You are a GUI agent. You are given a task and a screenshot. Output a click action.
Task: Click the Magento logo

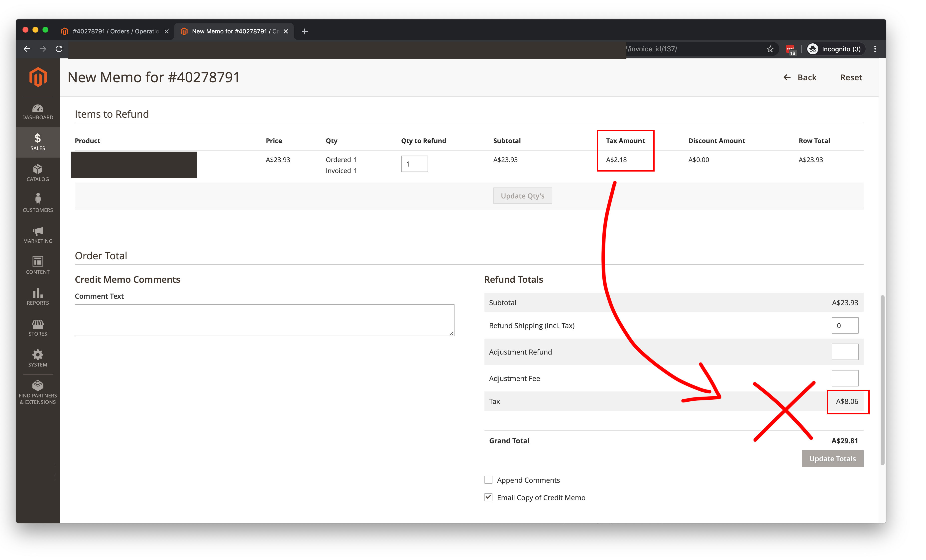pyautogui.click(x=38, y=77)
